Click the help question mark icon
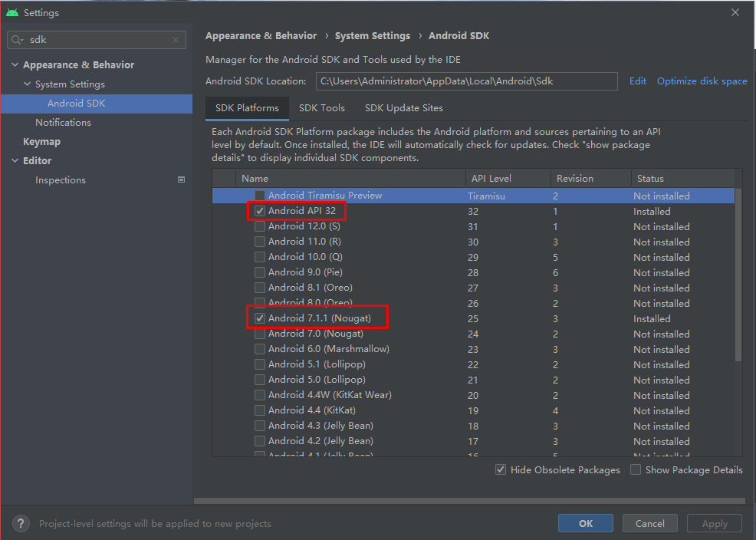 coord(21,523)
